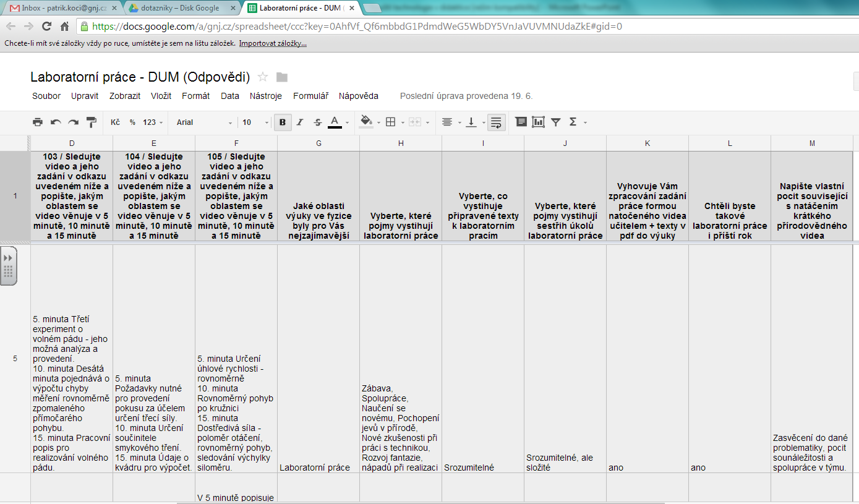Viewport: 859px width, 504px height.
Task: Undo the last action
Action: 56,122
